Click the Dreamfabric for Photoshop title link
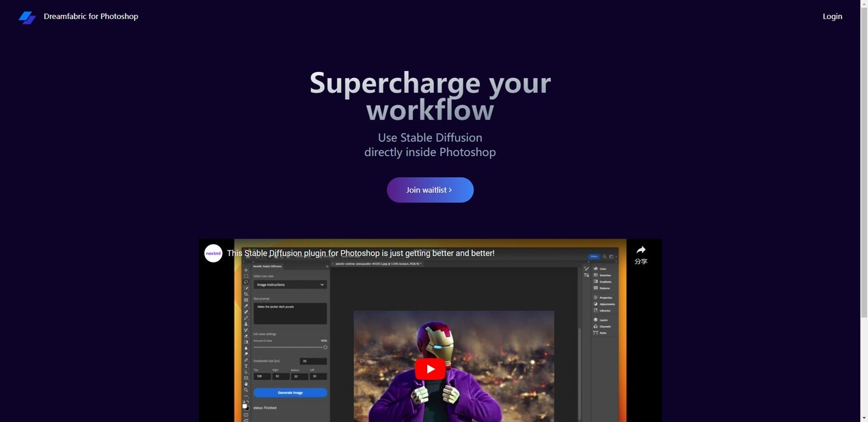 91,16
